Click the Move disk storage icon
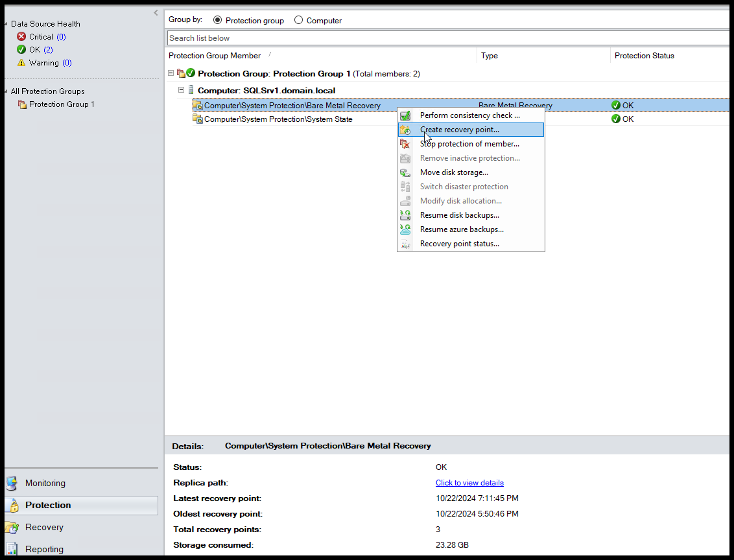This screenshot has height=560, width=734. tap(405, 172)
